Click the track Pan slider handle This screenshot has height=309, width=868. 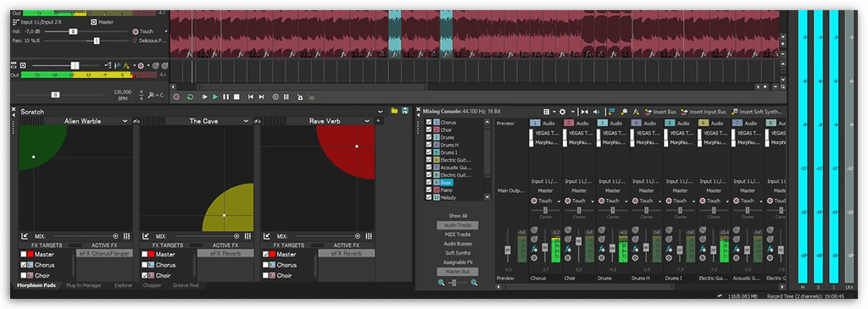pos(97,41)
